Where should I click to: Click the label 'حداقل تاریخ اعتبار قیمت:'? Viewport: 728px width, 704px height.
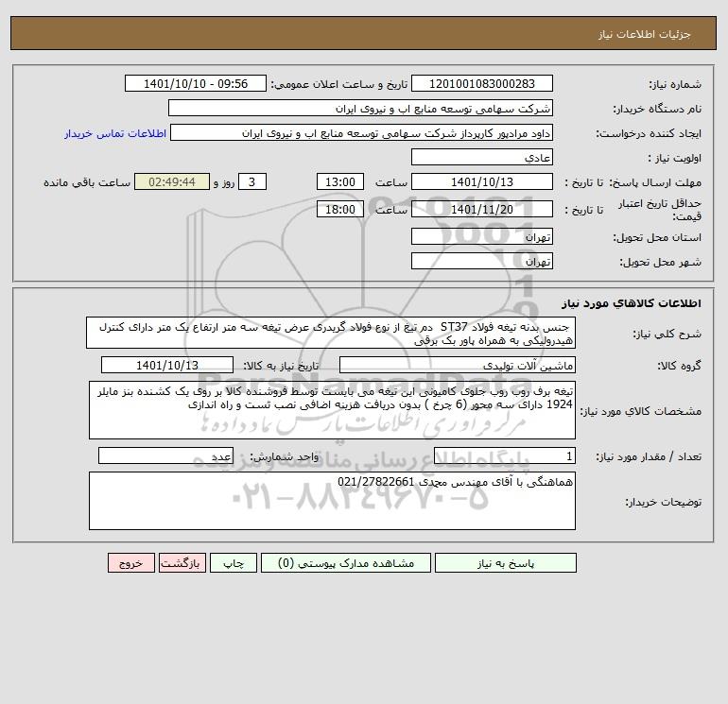point(659,210)
